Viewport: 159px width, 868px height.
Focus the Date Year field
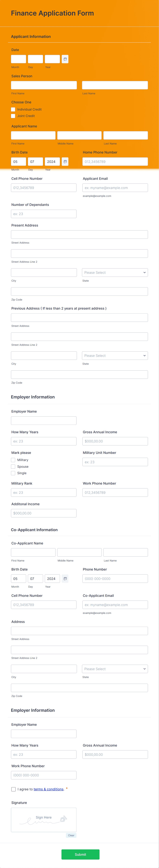pyautogui.click(x=52, y=59)
